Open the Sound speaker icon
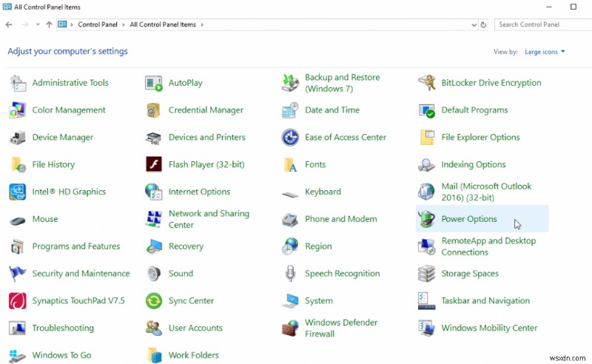The width and height of the screenshot is (592, 364). pos(154,274)
